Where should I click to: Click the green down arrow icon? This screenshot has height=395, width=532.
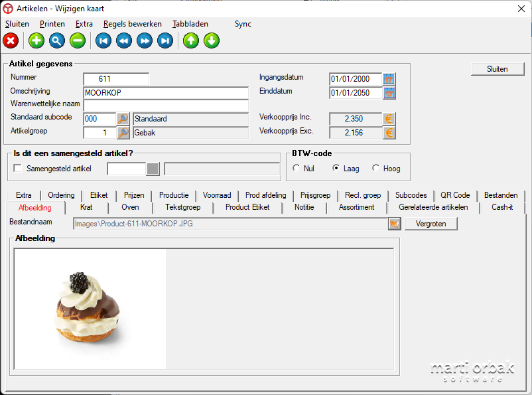[212, 40]
